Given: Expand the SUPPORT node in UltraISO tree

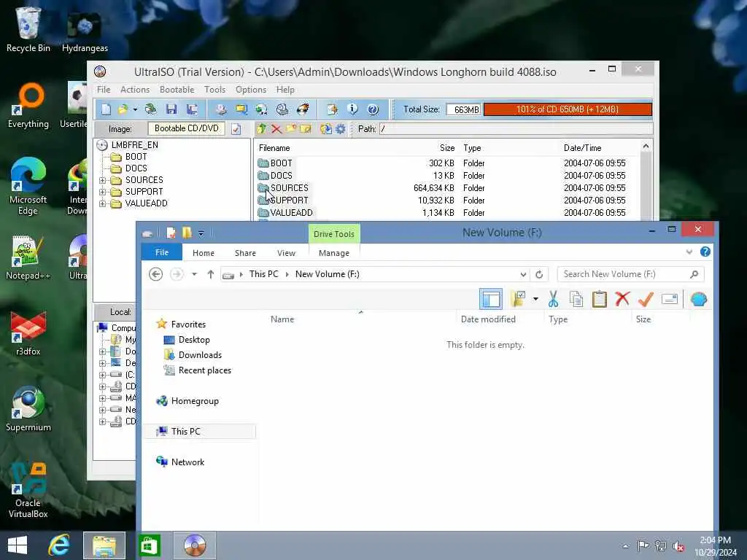Looking at the screenshot, I should point(102,192).
